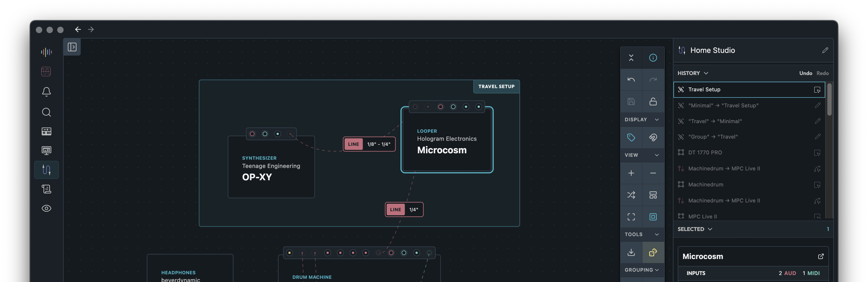Image resolution: width=868 pixels, height=282 pixels.
Task: Open the notifications bell panel
Action: pyautogui.click(x=46, y=92)
